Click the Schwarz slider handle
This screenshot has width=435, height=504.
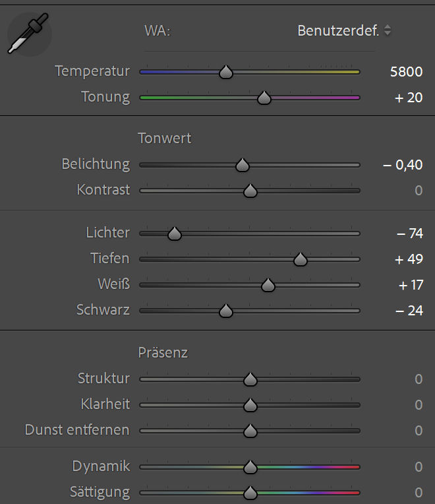226,311
